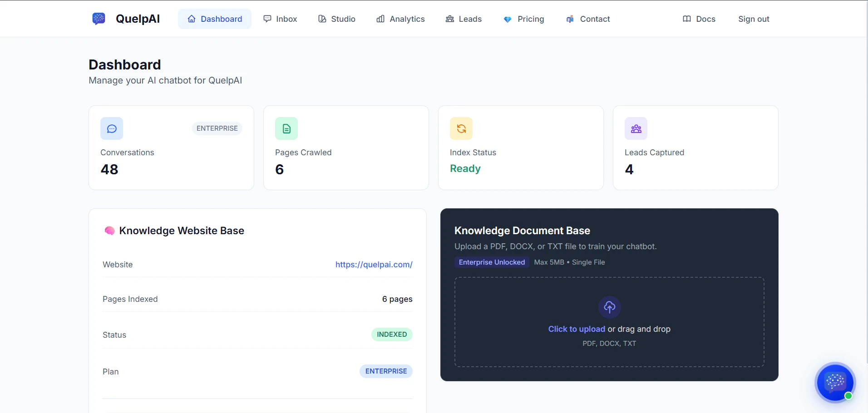
Task: Click the 'Click to upload' link
Action: (577, 329)
